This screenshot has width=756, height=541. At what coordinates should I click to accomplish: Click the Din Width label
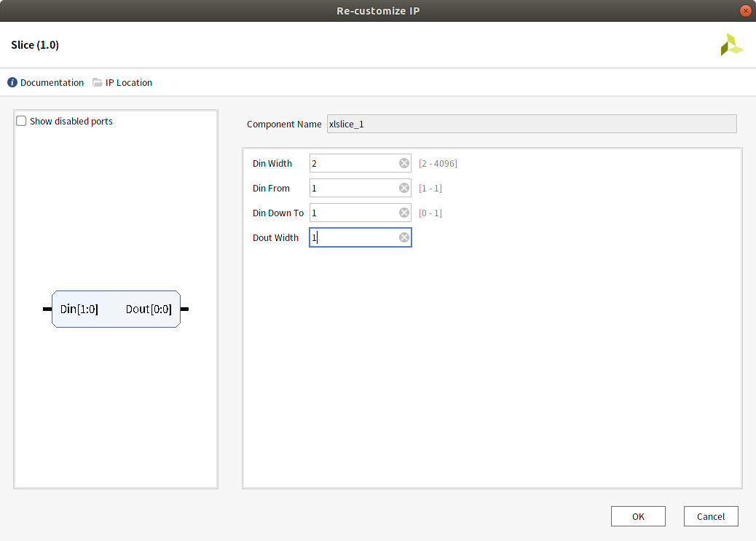272,163
